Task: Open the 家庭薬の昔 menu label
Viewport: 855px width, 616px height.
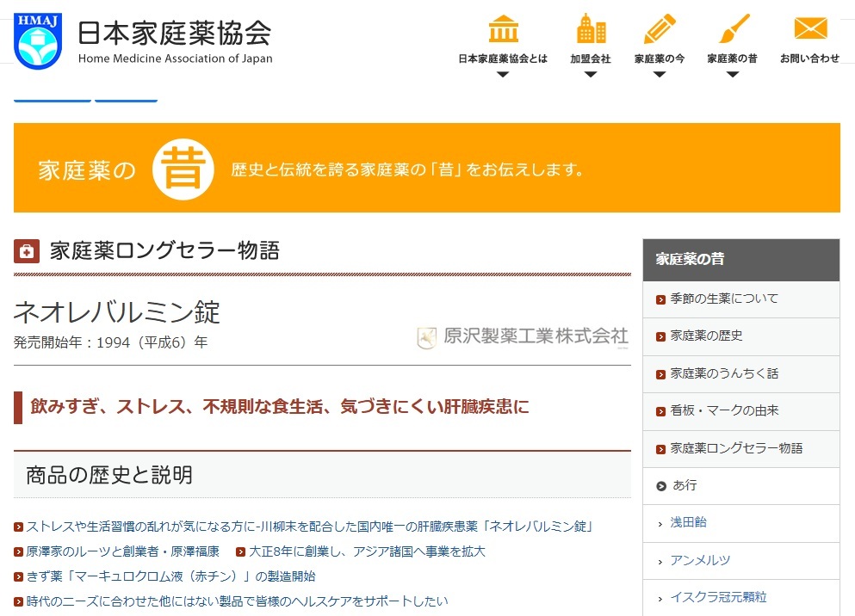Action: coord(733,59)
